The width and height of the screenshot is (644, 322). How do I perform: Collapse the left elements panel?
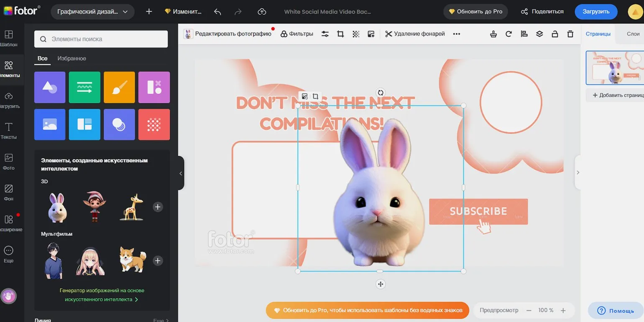tap(181, 173)
